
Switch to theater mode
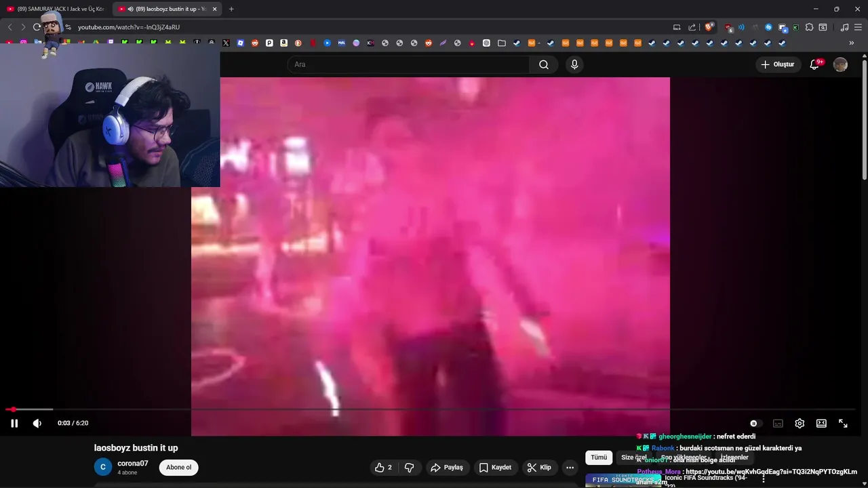821,424
